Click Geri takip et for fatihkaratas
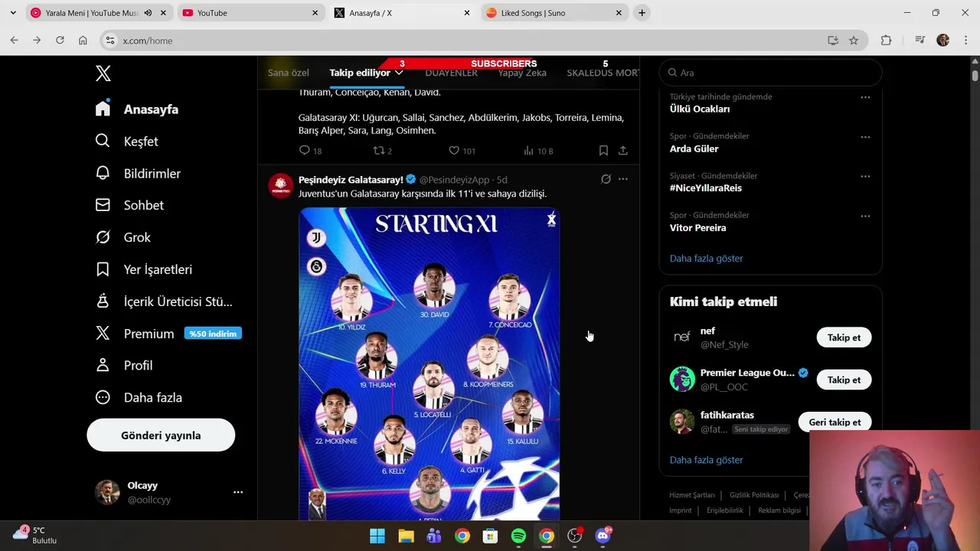The height and width of the screenshot is (551, 980). 835,422
